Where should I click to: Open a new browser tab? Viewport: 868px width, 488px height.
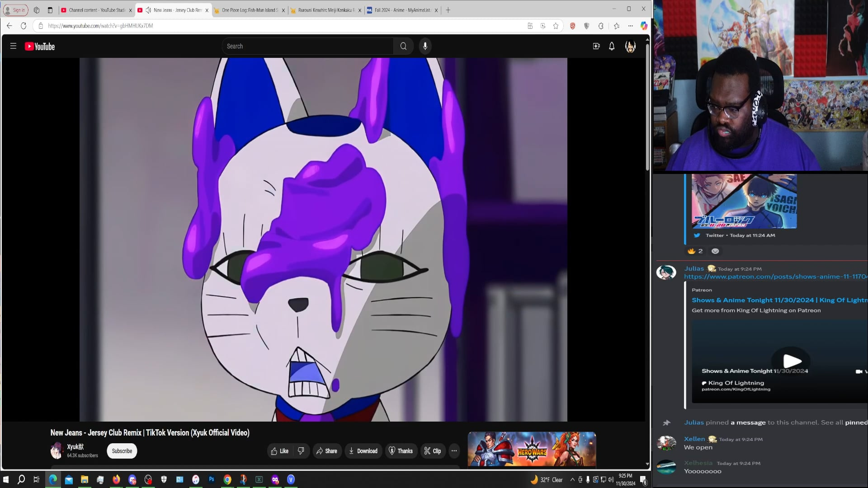click(448, 10)
